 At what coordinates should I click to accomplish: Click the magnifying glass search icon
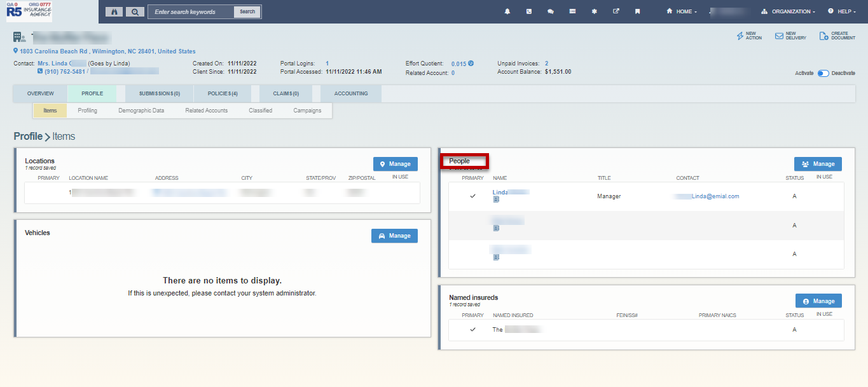point(134,11)
